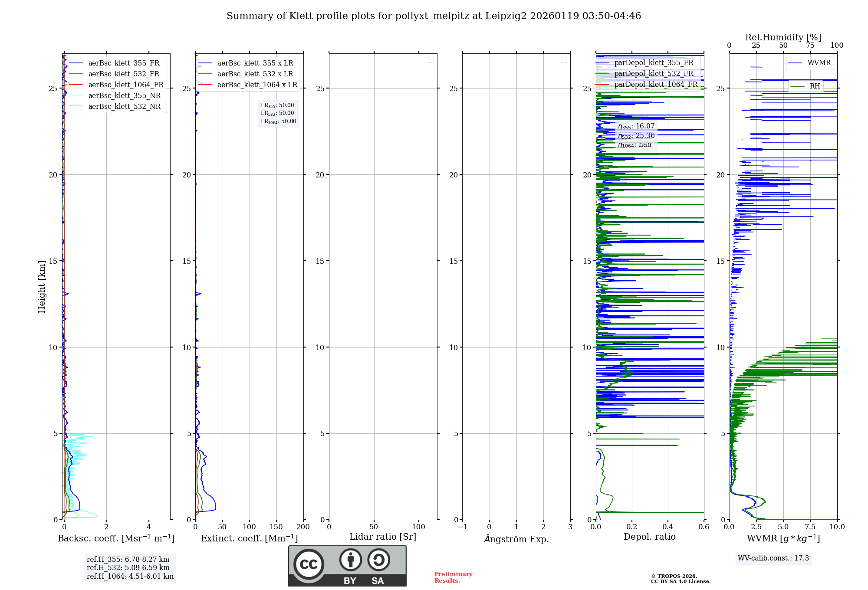Screen dimensions: 868x590
Task: Click the Summary of Klett profile plot title
Action: pyautogui.click(x=434, y=16)
